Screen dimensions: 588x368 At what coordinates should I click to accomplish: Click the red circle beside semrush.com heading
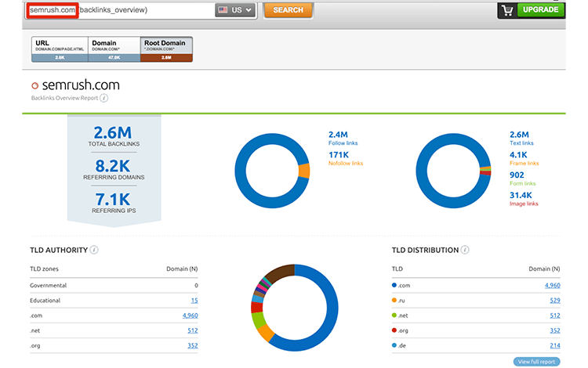click(34, 85)
